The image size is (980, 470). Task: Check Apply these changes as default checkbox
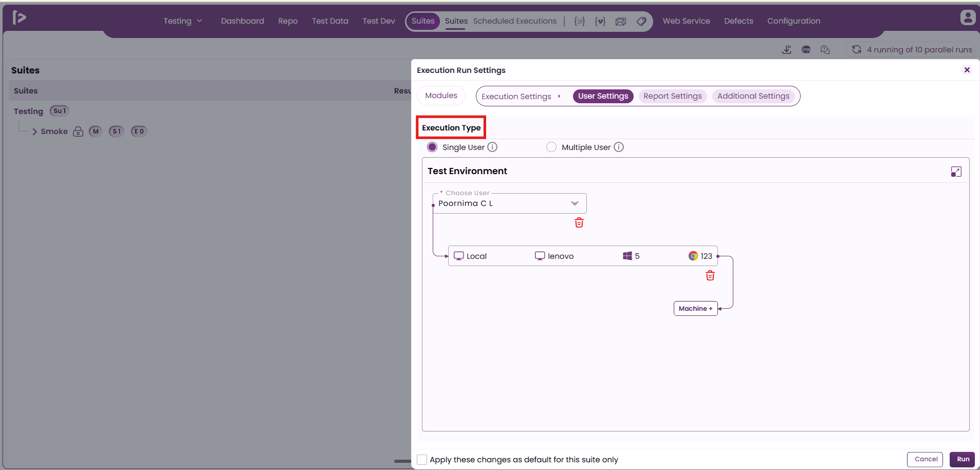[x=422, y=459]
